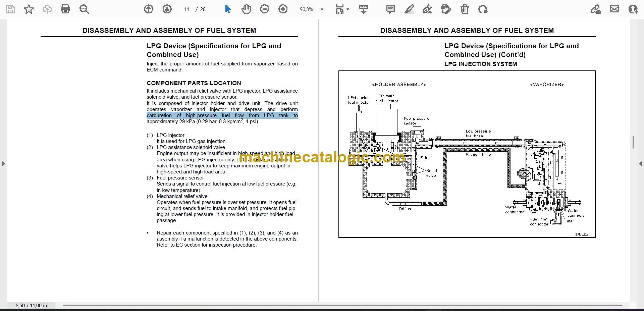
Task: Click the 'Fuel inlet connector' diagram label
Action: tap(539, 221)
